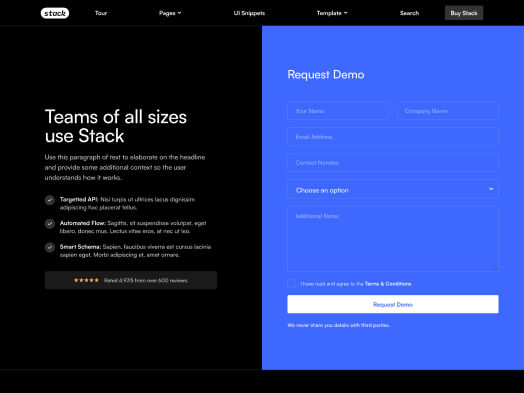Image resolution: width=524 pixels, height=393 pixels.
Task: Tick the Terms & Conditions checkbox
Action: (x=291, y=283)
